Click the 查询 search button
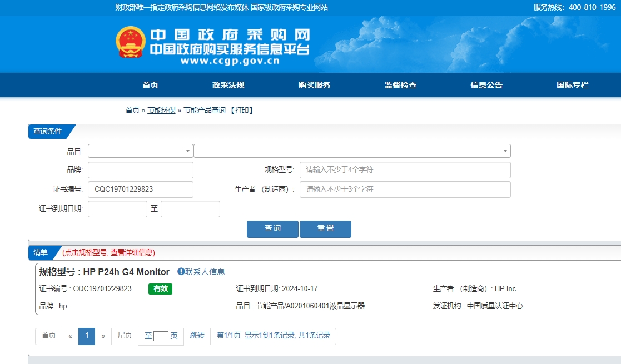The width and height of the screenshot is (621, 364). [272, 229]
